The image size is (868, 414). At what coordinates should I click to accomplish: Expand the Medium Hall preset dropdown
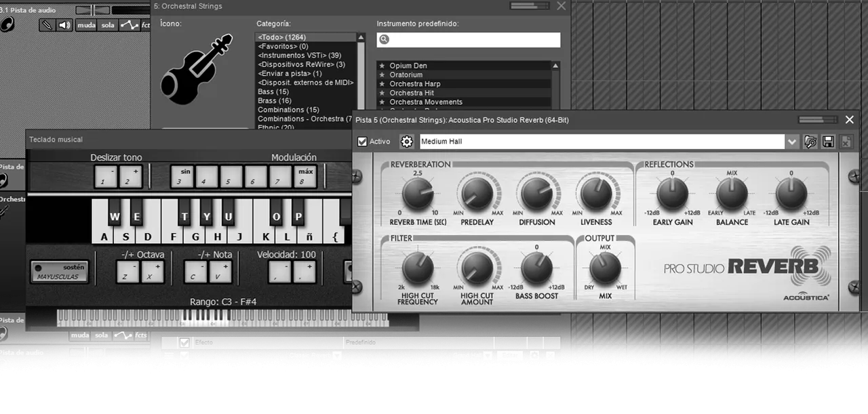coord(792,142)
